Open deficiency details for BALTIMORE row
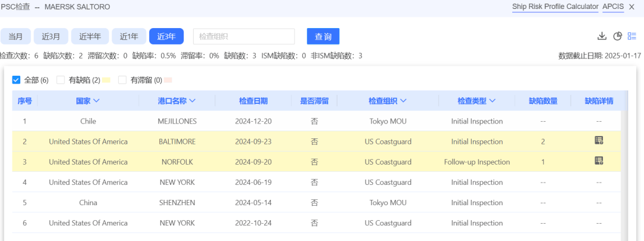Image resolution: width=644 pixels, height=241 pixels. 599,141
